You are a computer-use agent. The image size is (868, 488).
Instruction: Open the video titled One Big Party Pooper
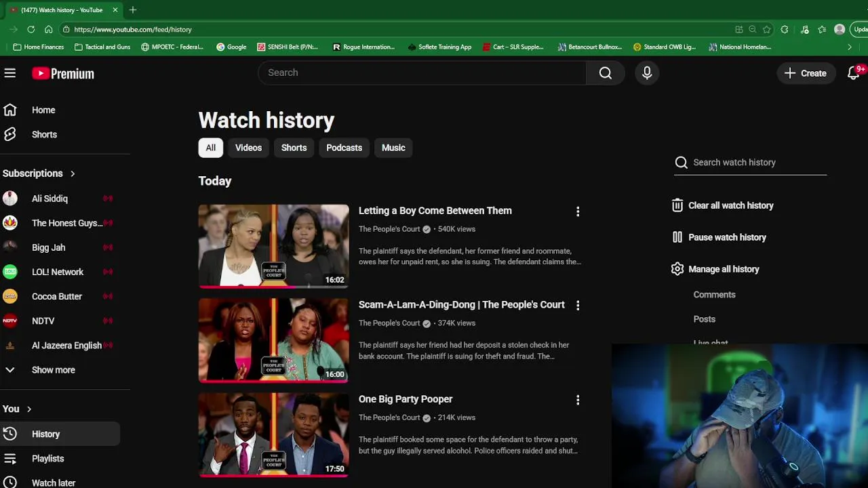tap(406, 399)
